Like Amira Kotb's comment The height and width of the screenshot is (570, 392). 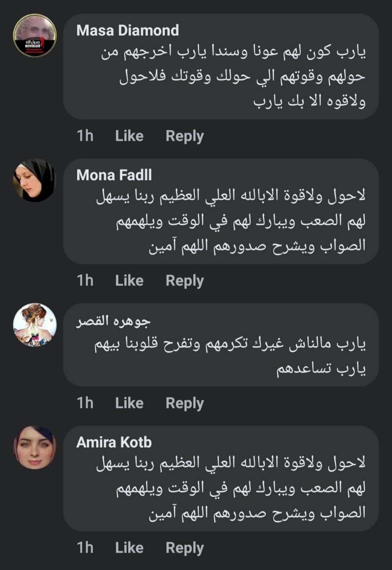[129, 548]
